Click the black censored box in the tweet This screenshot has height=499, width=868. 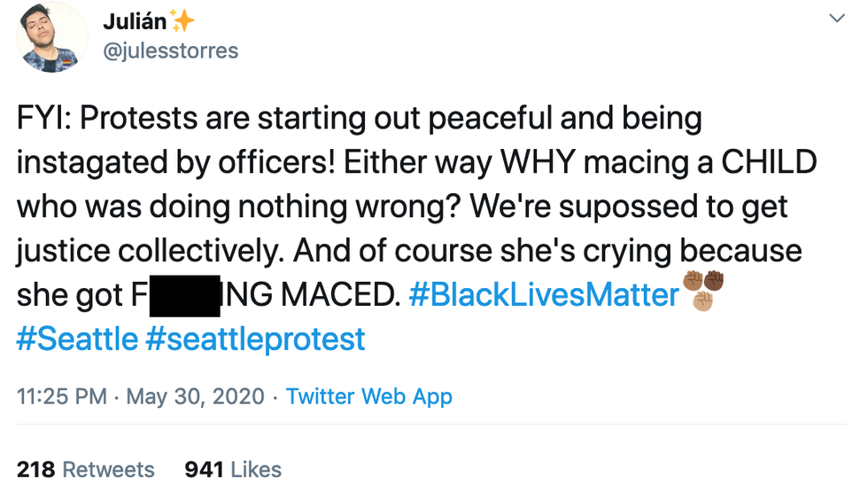[184, 296]
